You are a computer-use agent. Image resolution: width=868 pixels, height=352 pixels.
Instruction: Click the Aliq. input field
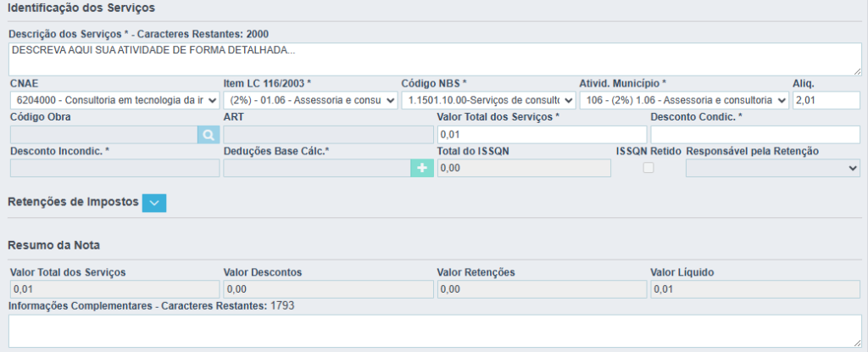click(x=826, y=100)
